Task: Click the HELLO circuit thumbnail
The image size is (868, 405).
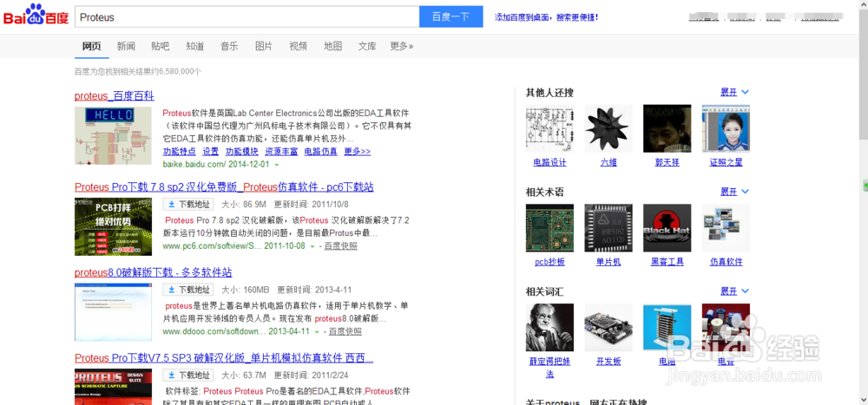Action: pyautogui.click(x=113, y=135)
